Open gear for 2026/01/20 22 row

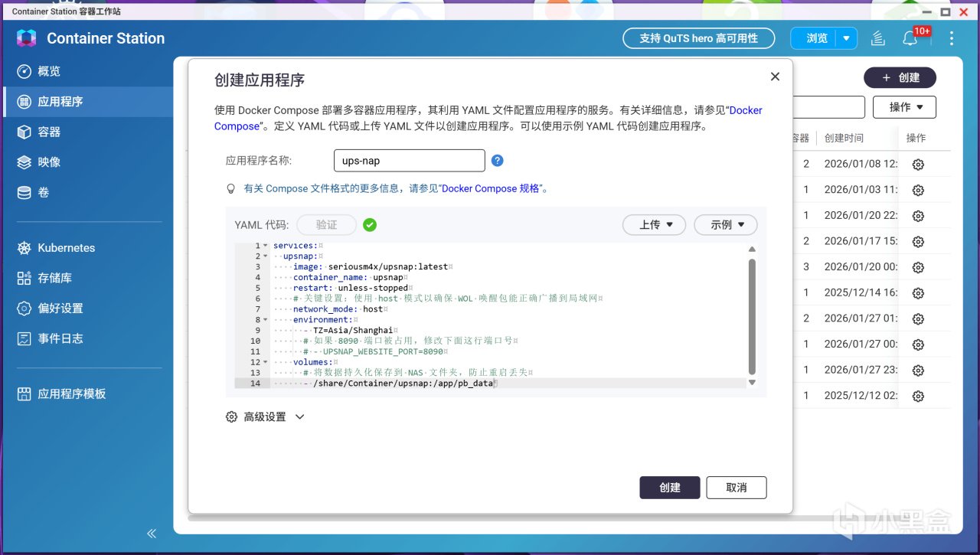918,216
